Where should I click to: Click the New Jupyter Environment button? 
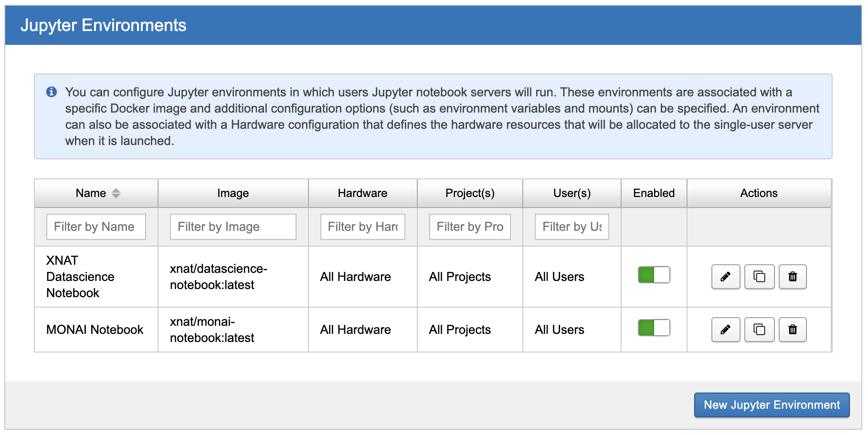click(x=771, y=405)
